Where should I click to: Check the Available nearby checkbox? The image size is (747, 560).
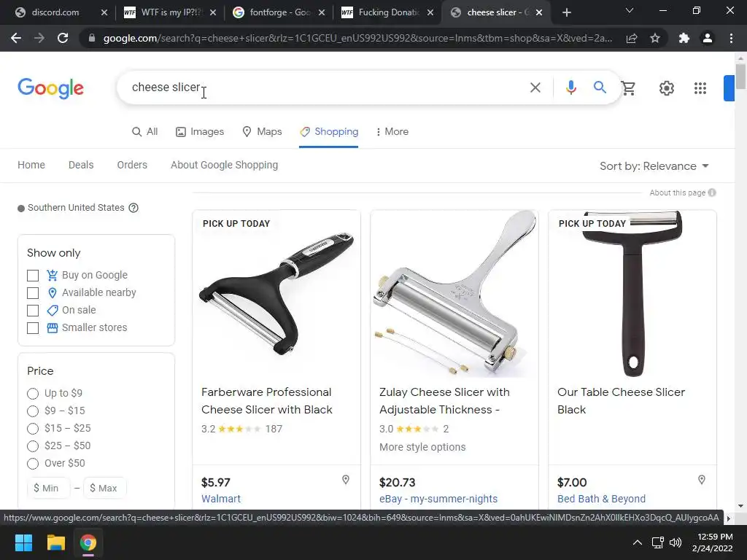coord(33,293)
